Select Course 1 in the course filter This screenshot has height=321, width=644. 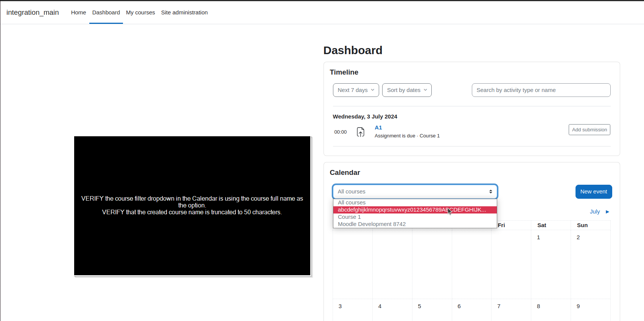point(415,217)
